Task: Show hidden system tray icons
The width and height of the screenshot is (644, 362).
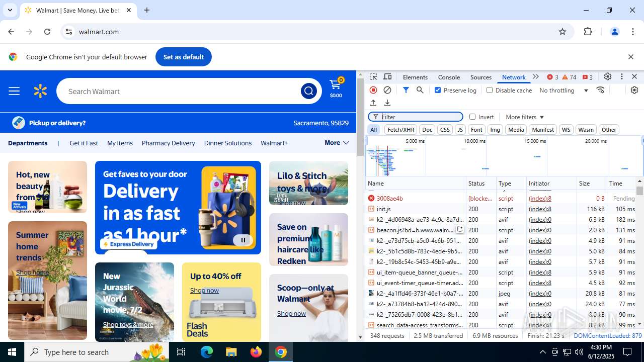Action: pos(542,352)
